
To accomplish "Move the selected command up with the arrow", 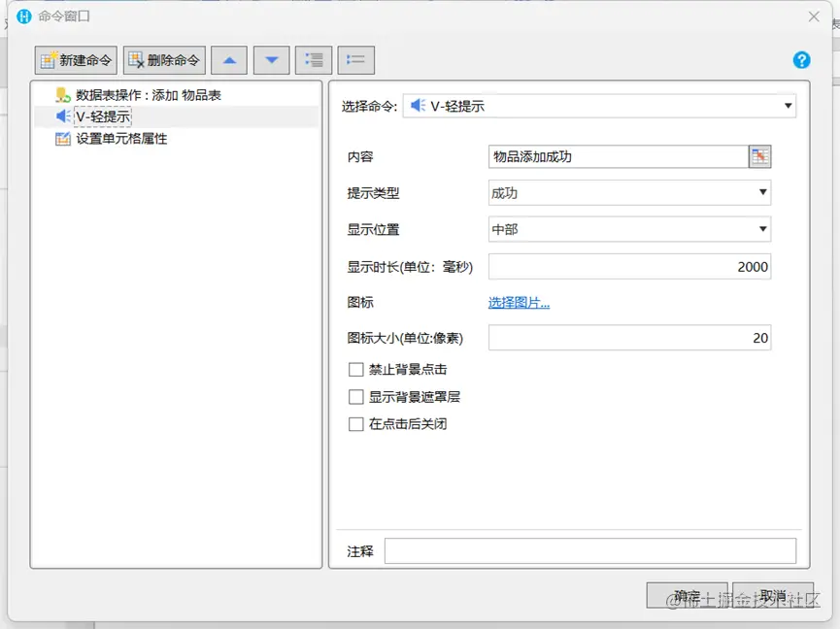I will point(228,59).
